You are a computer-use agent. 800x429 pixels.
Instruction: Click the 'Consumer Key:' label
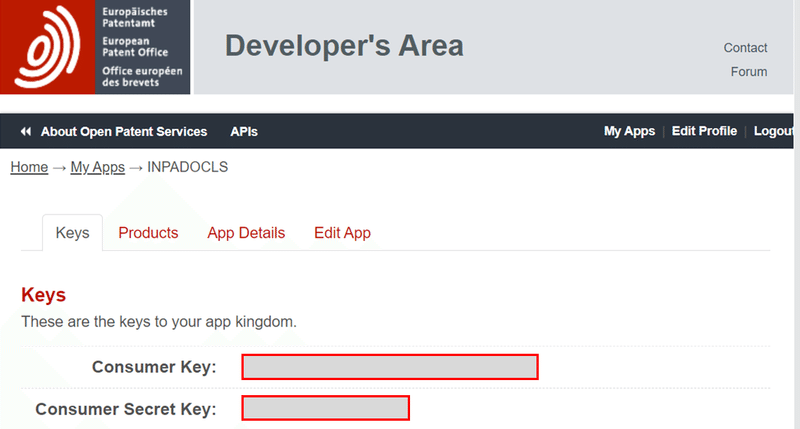coord(154,367)
